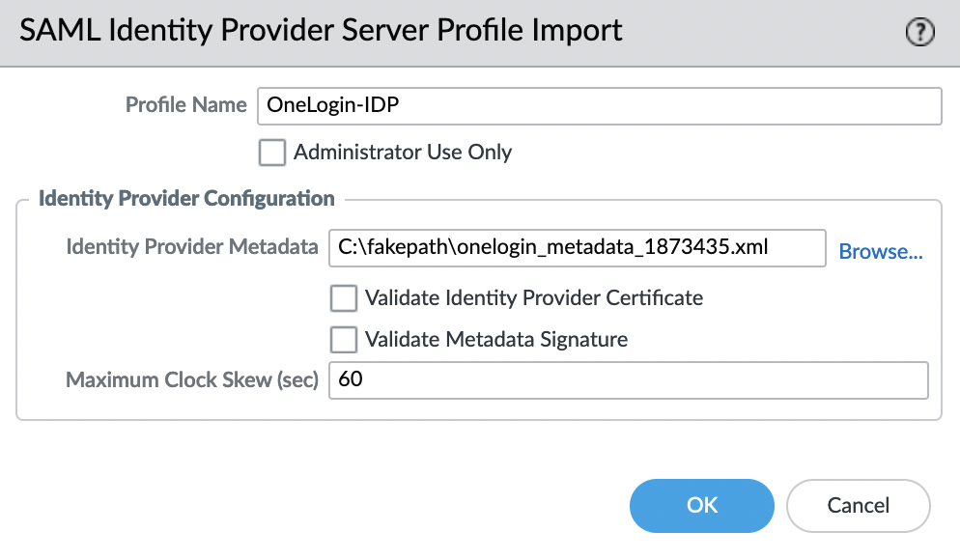The width and height of the screenshot is (960, 560).
Task: Focus the Profile Name field containing OneLogin-IDP
Action: pyautogui.click(x=600, y=106)
